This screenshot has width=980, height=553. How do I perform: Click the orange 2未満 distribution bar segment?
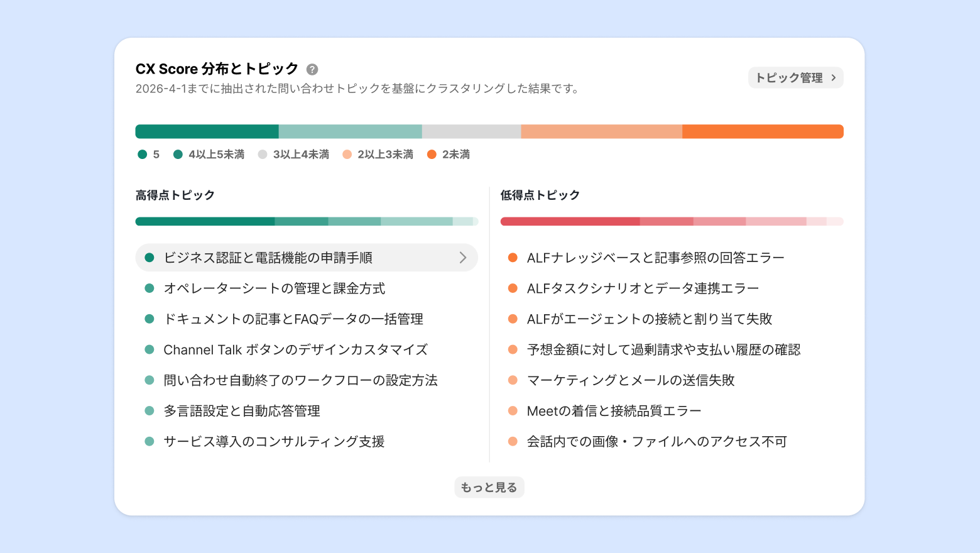[x=762, y=131]
